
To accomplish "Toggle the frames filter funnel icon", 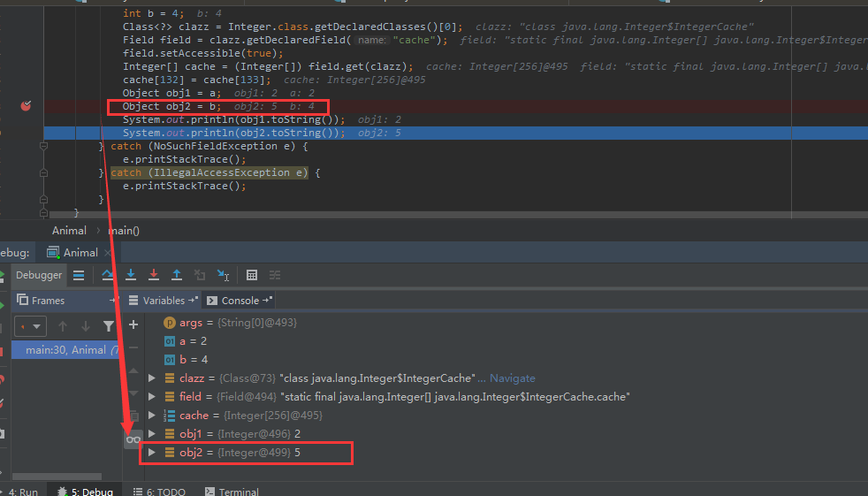I will 109,326.
